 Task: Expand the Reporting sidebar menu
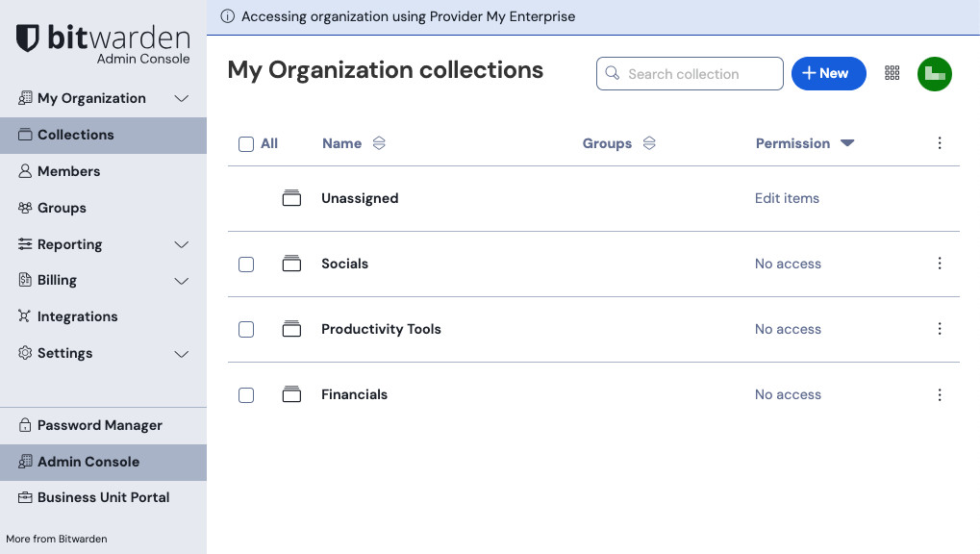(x=181, y=244)
